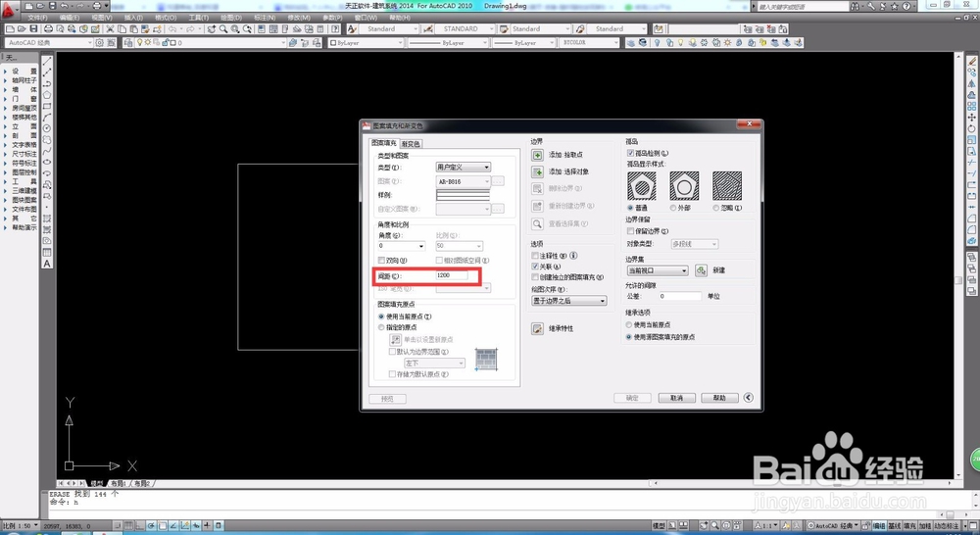Click the 取消 button
The image size is (980, 535).
point(676,398)
